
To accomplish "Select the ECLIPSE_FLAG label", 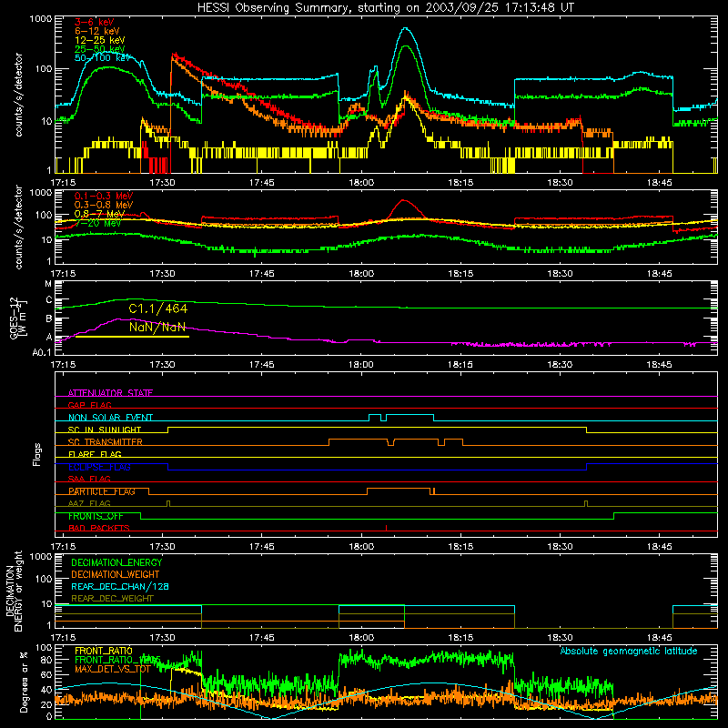I will (99, 467).
